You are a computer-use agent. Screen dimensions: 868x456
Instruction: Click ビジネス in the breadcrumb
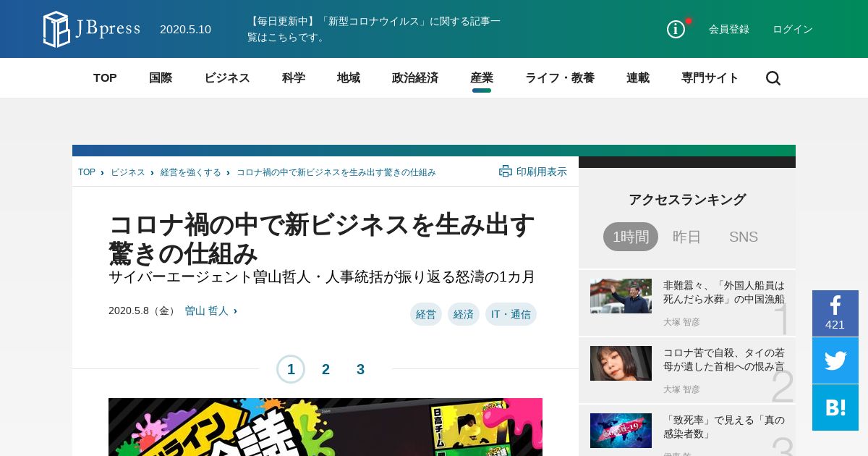(128, 172)
